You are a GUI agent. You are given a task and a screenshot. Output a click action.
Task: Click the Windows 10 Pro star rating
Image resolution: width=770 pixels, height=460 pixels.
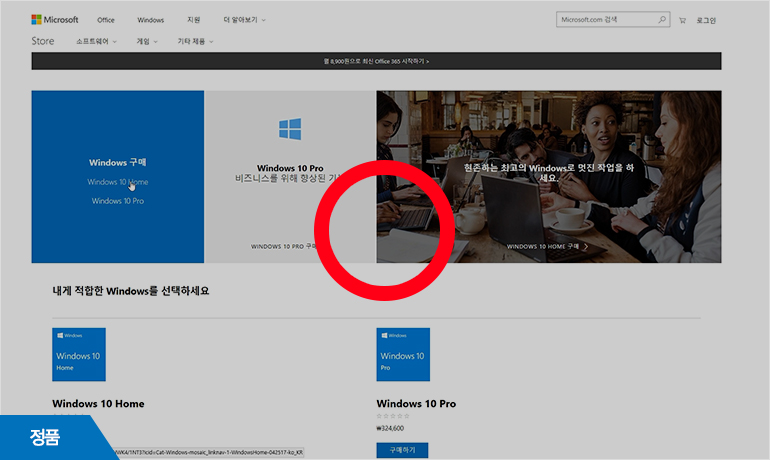point(393,416)
